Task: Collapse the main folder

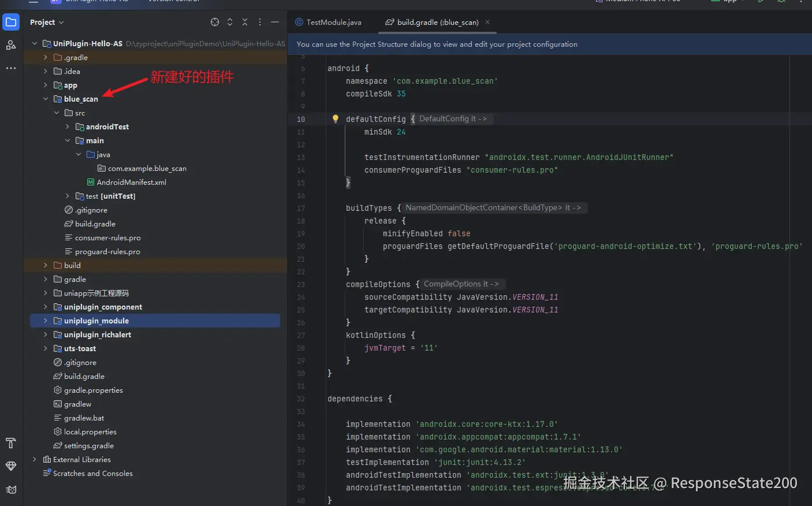Action: [x=68, y=140]
